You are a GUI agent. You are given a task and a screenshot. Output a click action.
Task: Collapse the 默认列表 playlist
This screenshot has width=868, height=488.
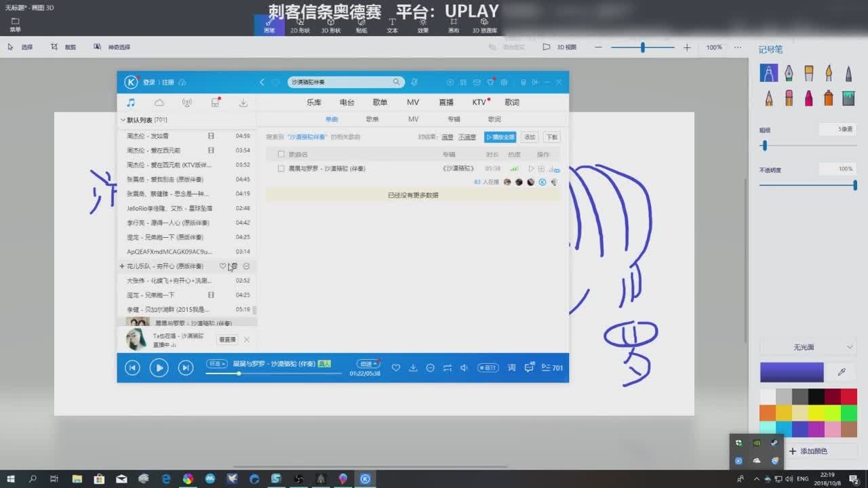pyautogui.click(x=123, y=120)
